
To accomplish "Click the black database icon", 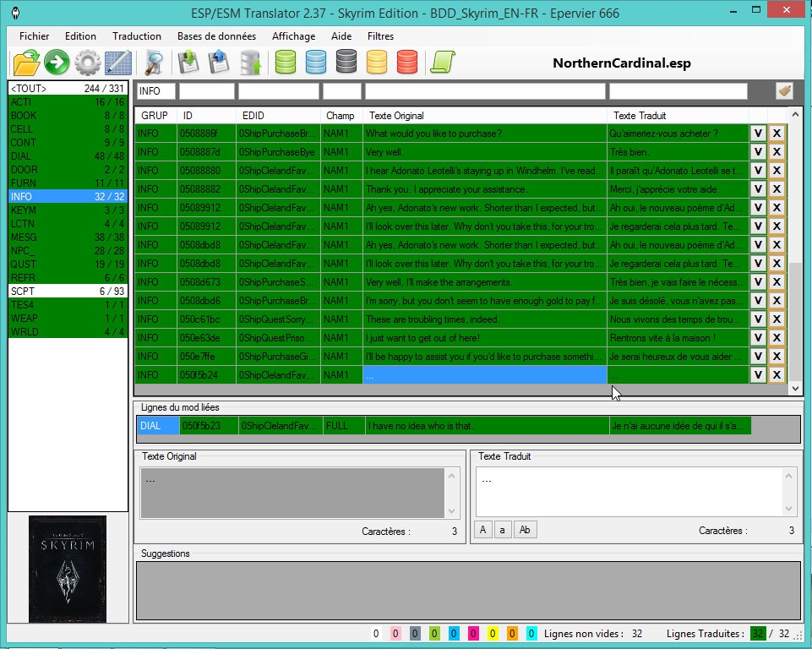I will (x=346, y=61).
